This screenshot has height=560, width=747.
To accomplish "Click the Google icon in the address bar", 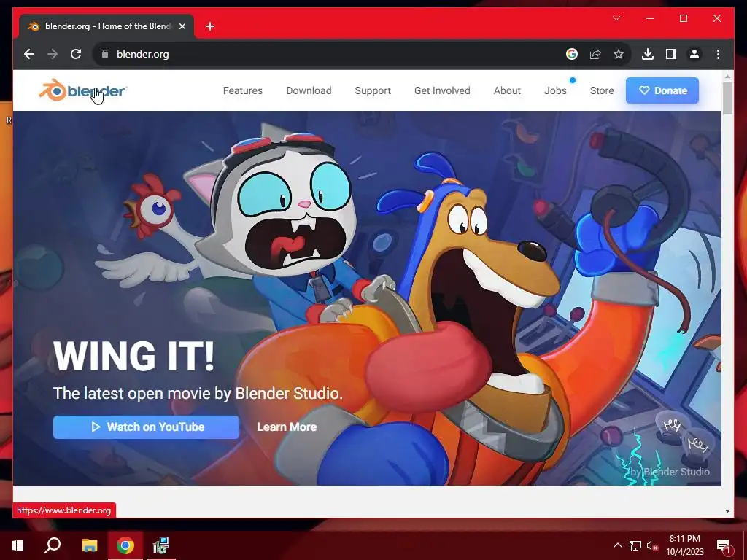I will coord(572,54).
